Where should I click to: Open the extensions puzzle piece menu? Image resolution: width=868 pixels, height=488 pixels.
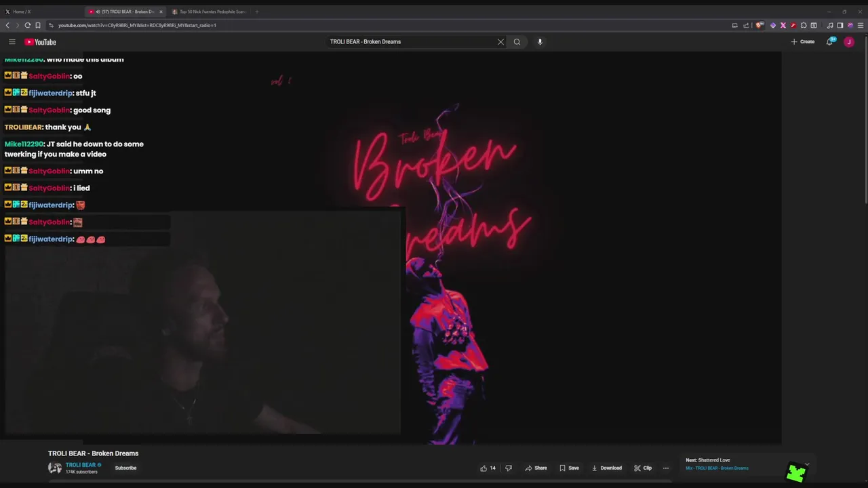[804, 25]
